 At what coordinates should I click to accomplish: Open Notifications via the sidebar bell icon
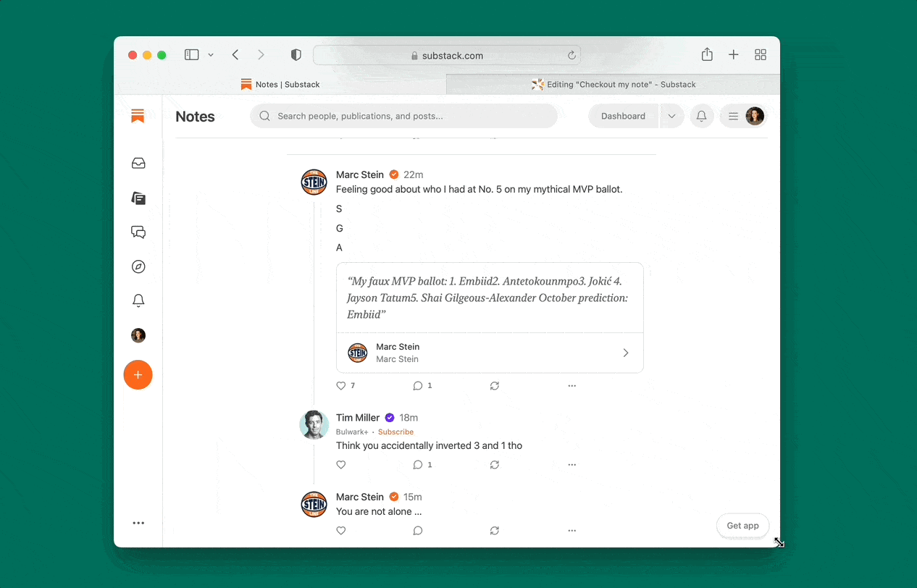138,300
